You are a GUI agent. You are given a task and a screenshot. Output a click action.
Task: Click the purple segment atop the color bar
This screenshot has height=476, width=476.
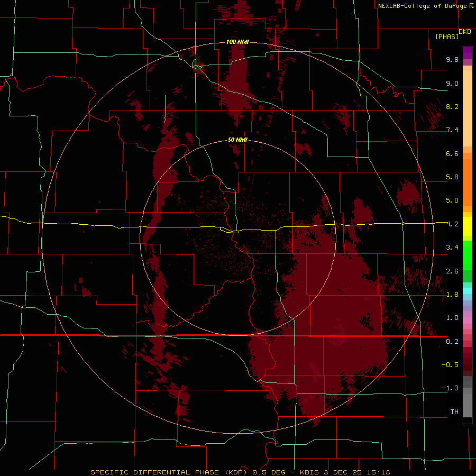coord(467,53)
